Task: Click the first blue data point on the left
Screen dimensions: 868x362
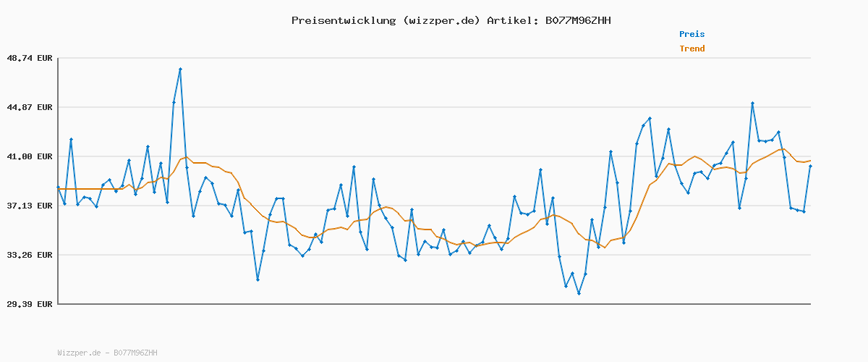Action: click(x=58, y=188)
